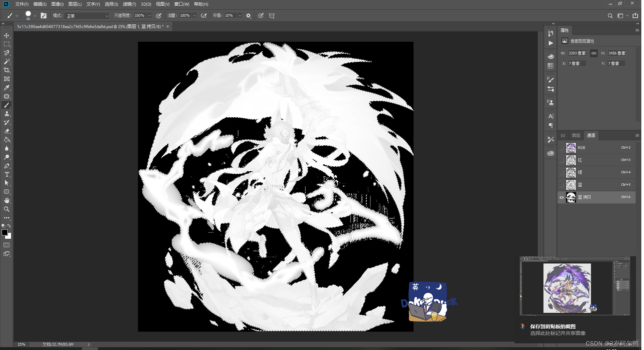Select the Zoom tool

pyautogui.click(x=7, y=209)
